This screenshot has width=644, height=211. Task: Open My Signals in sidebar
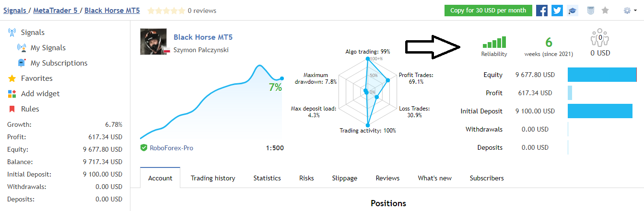point(47,48)
